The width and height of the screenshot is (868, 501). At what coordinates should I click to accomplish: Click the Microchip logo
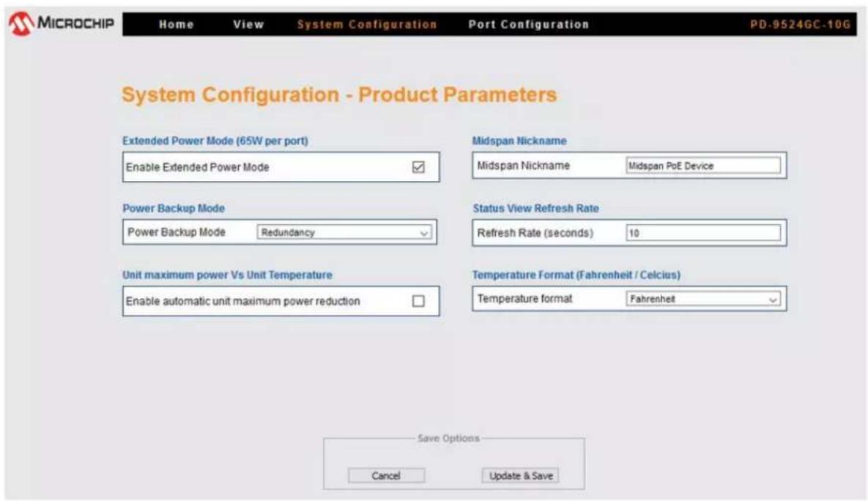[x=62, y=23]
